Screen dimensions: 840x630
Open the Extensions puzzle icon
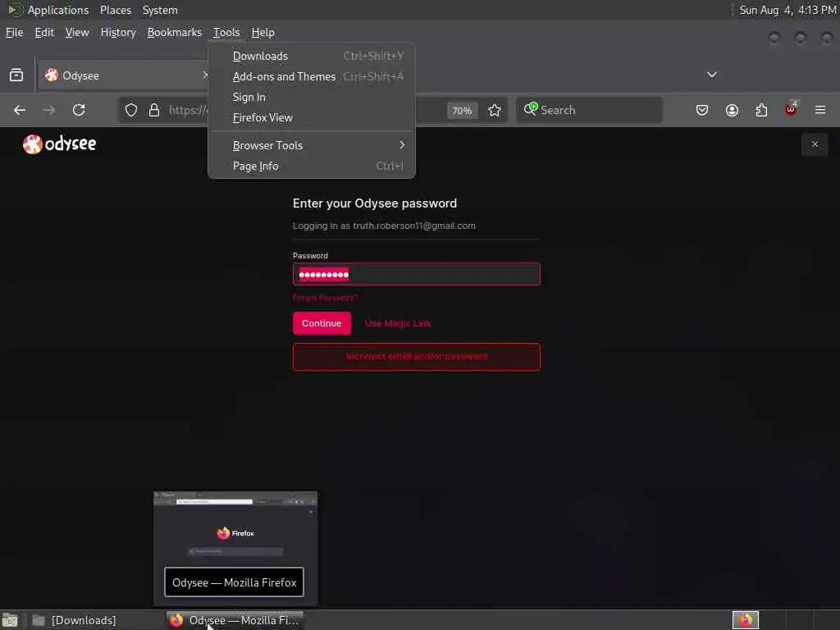(761, 110)
